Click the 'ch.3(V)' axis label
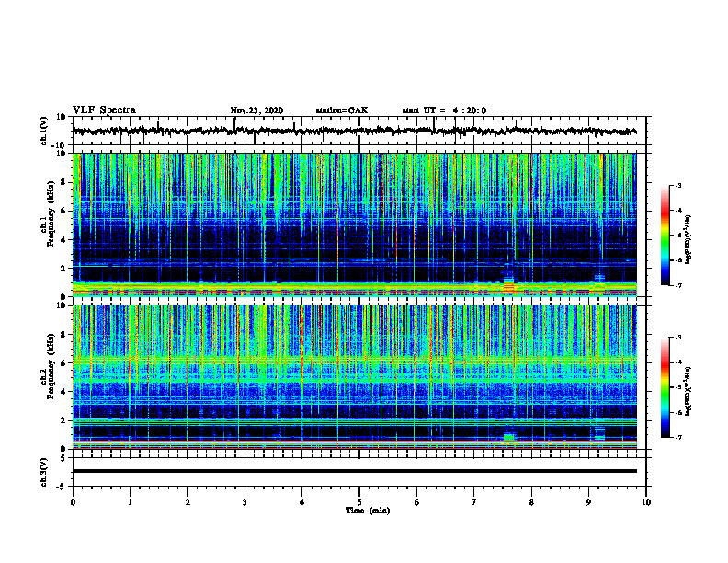Screen dimensions: 728x563 (43, 472)
